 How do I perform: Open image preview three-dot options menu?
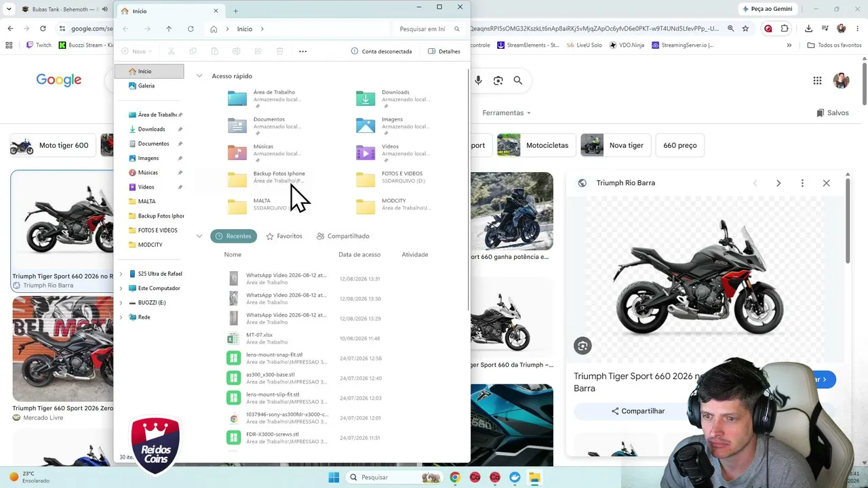coord(802,183)
